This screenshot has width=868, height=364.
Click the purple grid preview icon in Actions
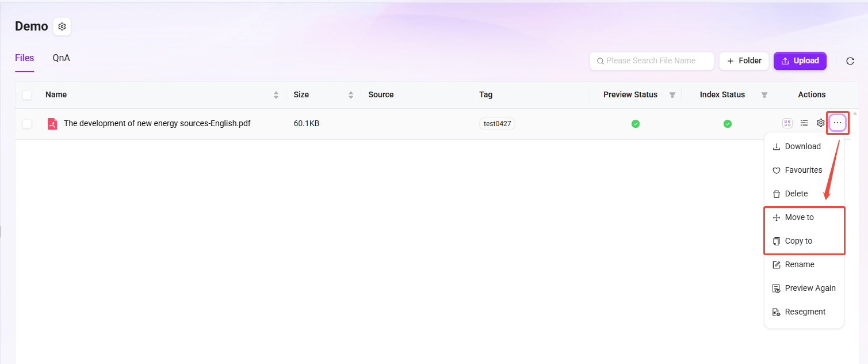787,123
